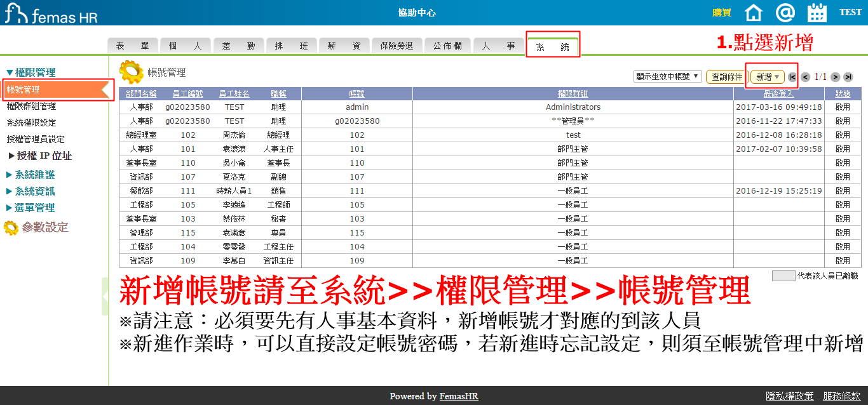Open 授權管理員設定 in the sidebar
Image resolution: width=868 pixels, height=405 pixels.
pos(36,139)
